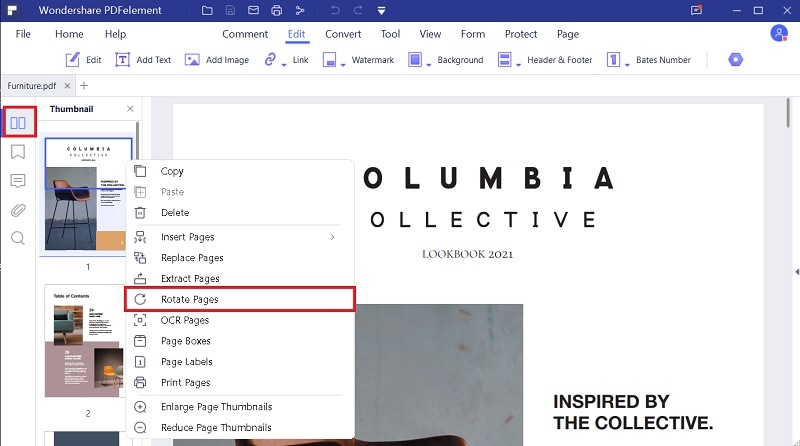The height and width of the screenshot is (446, 800).
Task: Open quick access customize dropdown arrow
Action: pyautogui.click(x=381, y=11)
